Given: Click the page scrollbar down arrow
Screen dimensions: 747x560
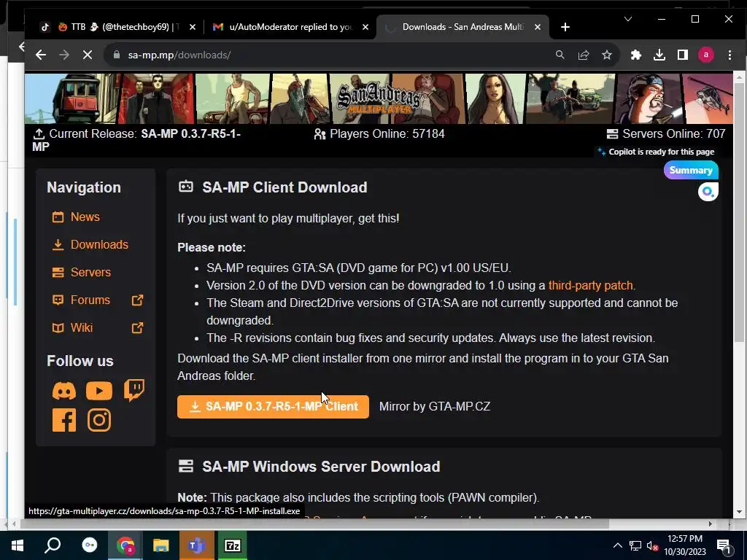Looking at the screenshot, I should tap(739, 513).
